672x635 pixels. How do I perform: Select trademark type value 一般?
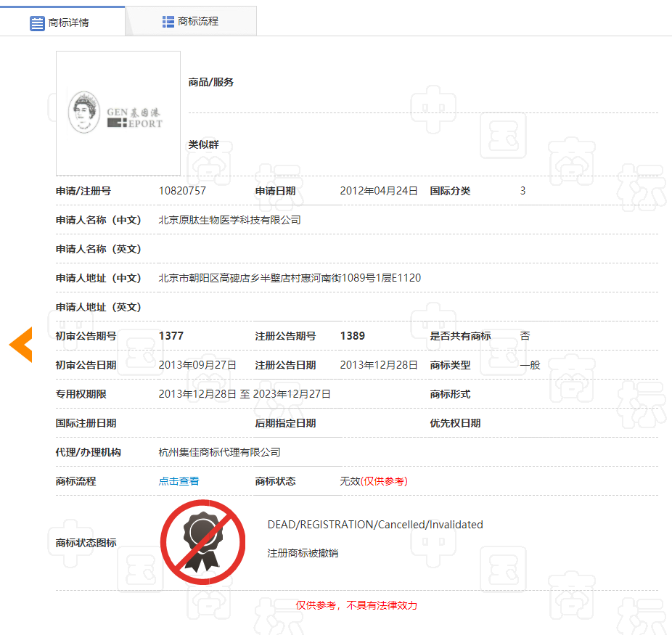pos(530,365)
